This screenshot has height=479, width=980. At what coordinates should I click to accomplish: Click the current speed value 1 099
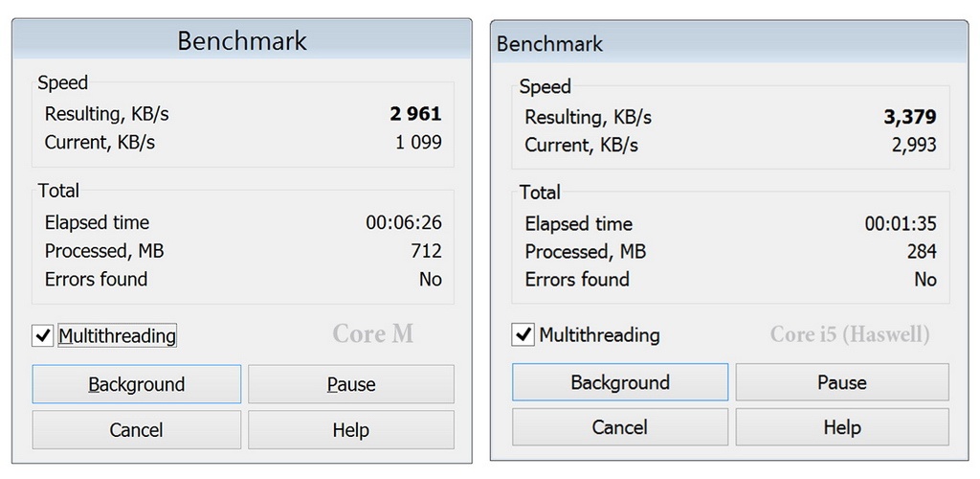click(x=419, y=143)
